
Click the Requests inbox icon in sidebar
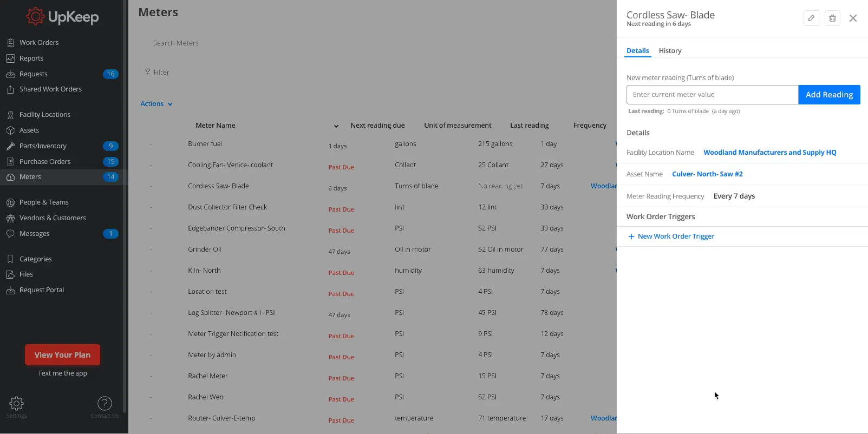point(10,74)
